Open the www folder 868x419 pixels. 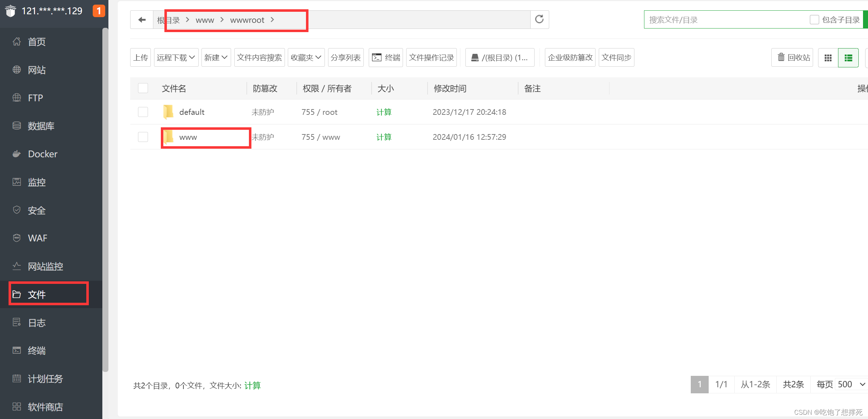tap(188, 137)
